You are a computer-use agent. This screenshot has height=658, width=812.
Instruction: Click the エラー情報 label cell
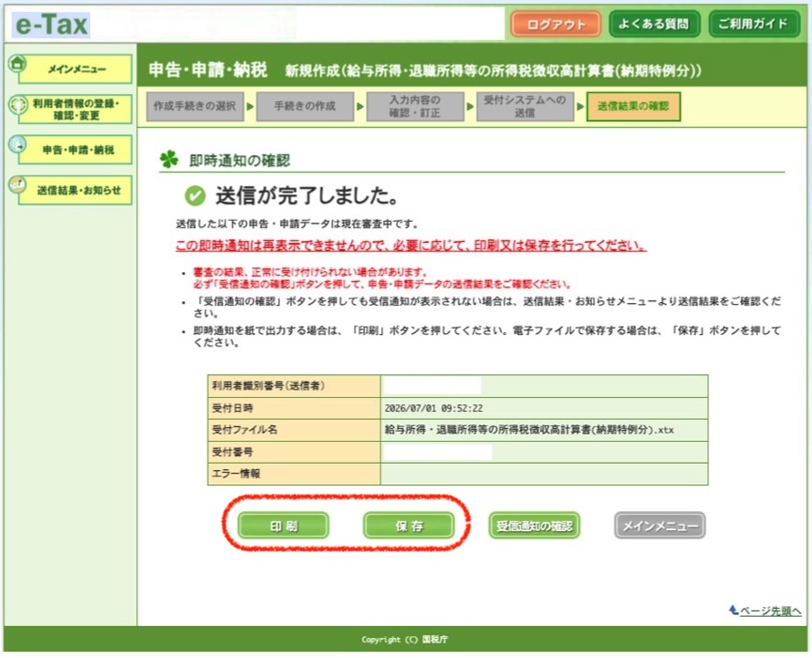[294, 474]
